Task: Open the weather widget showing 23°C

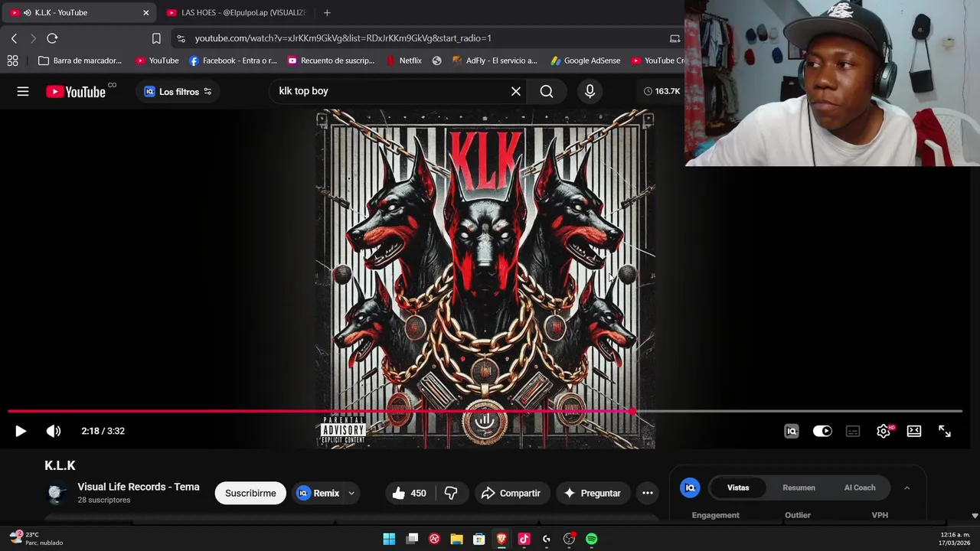Action: 37,539
